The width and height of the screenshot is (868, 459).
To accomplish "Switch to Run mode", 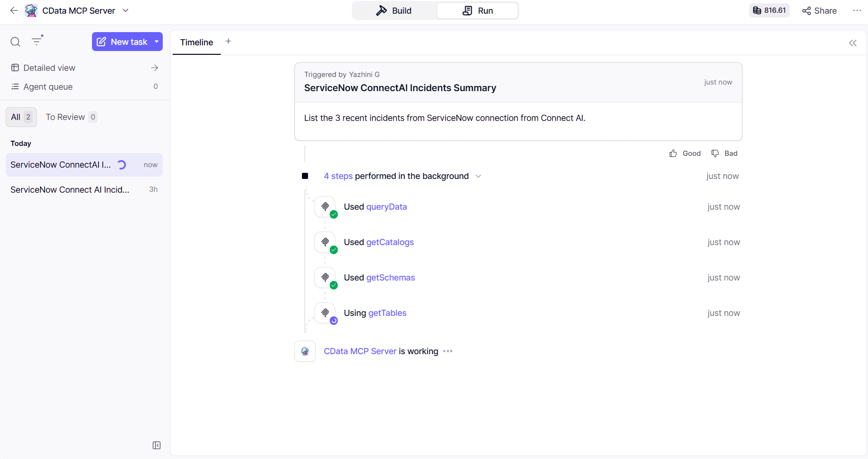I will [x=477, y=11].
